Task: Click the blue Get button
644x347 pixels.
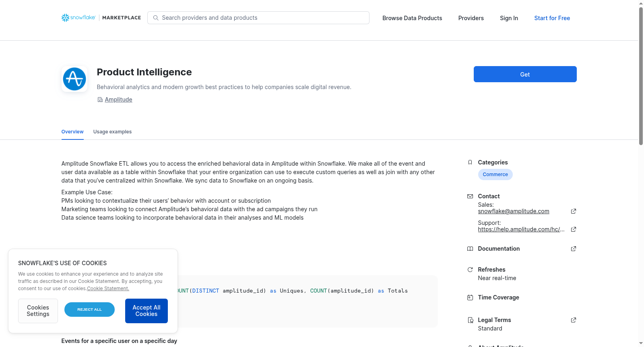Action: coord(525,74)
